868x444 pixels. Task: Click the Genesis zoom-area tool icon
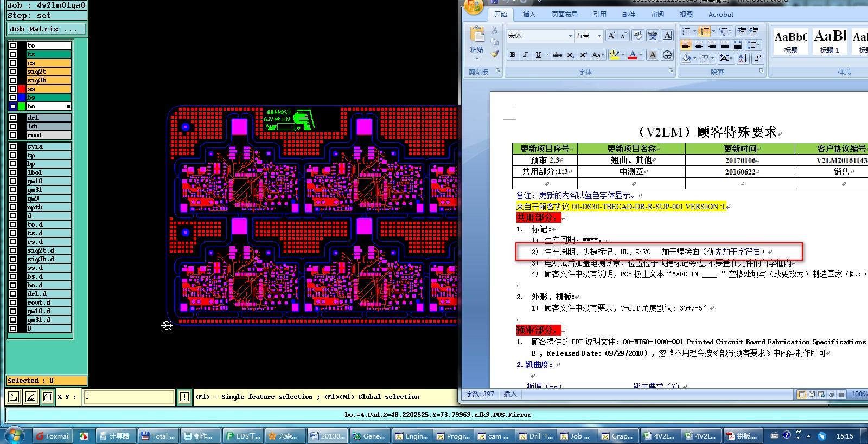14,397
